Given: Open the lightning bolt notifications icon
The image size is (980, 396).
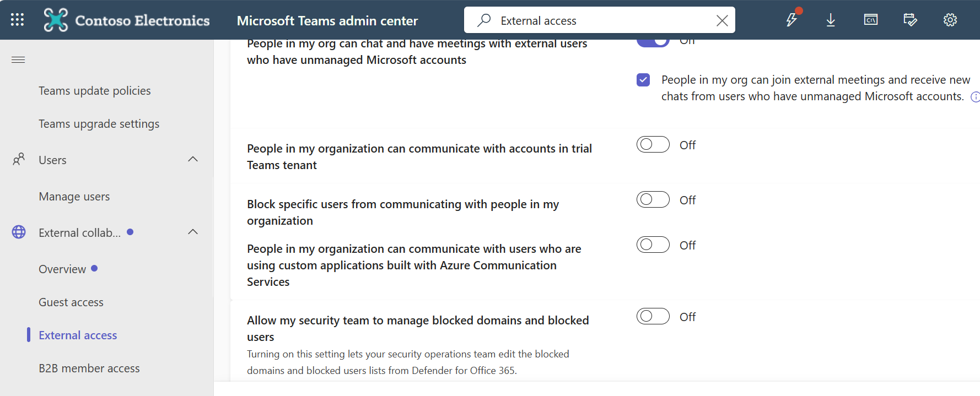Looking at the screenshot, I should pos(792,19).
